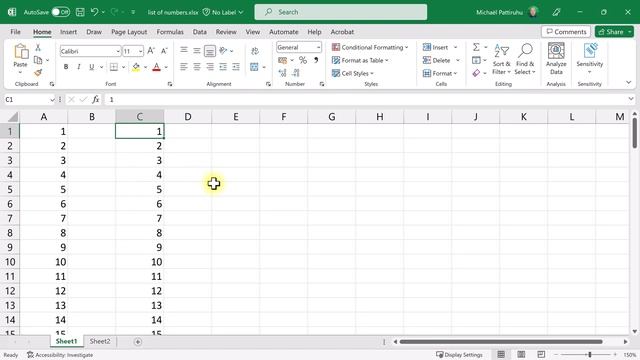Open the Calibri font name dropdown
Screen dimensions: 640x360
point(118,51)
